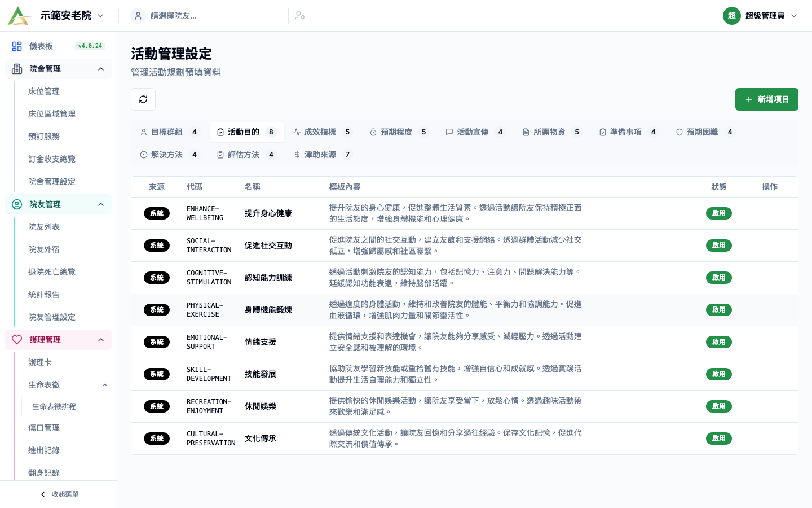Click 收起選單 to collapse the sidebar
Image resolution: width=812 pixels, height=508 pixels.
(59, 494)
